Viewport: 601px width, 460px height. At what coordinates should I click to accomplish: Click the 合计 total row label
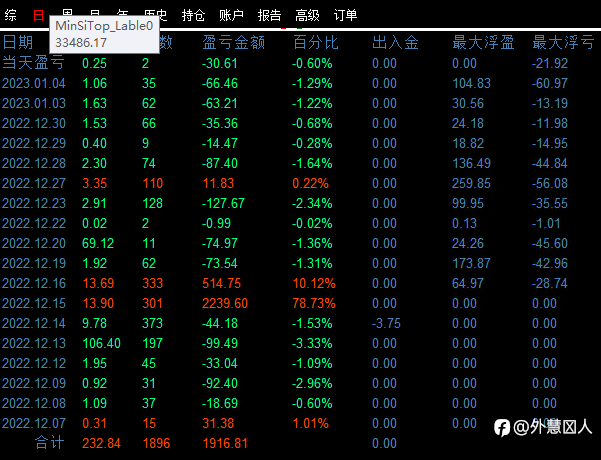point(49,443)
